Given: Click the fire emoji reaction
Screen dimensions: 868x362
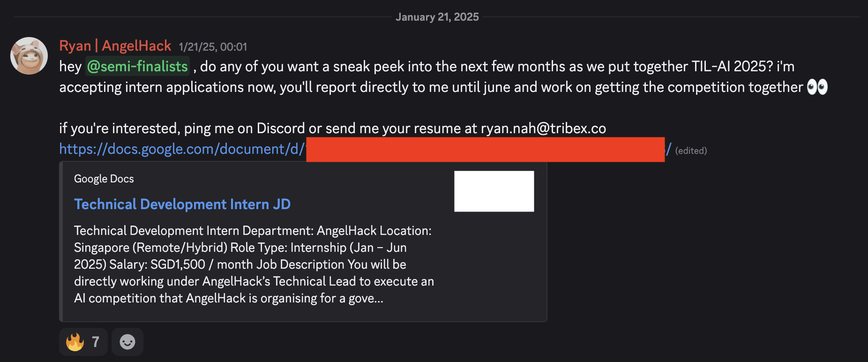Looking at the screenshot, I should (75, 341).
